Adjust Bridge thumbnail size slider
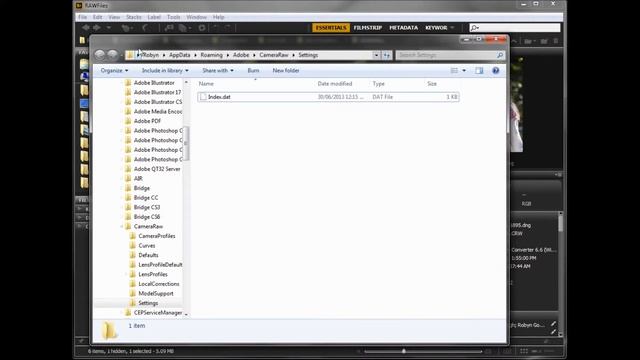Viewport: 640px width, 360px height. point(404,351)
